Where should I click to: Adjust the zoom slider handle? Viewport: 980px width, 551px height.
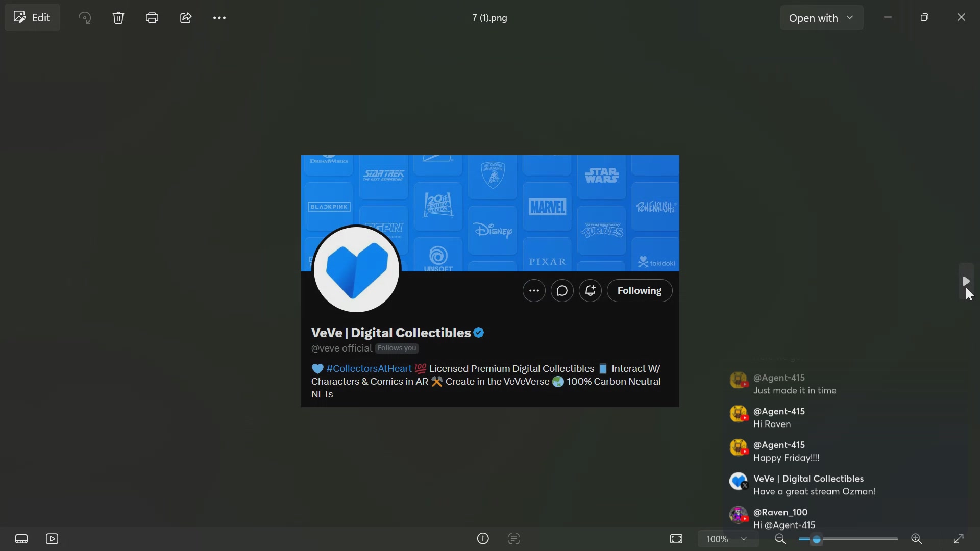point(817,539)
